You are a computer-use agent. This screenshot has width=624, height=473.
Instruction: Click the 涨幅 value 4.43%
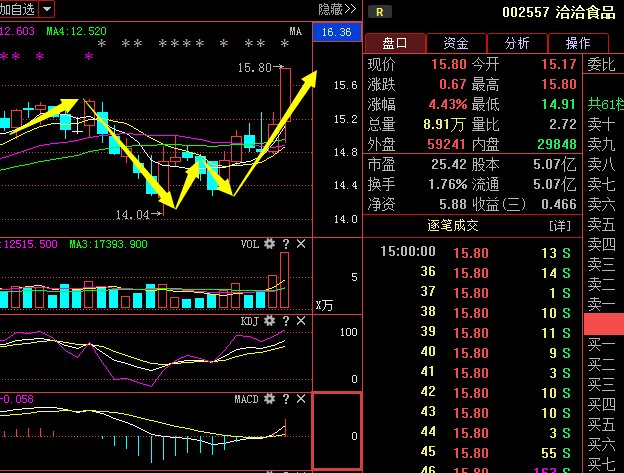pyautogui.click(x=448, y=104)
